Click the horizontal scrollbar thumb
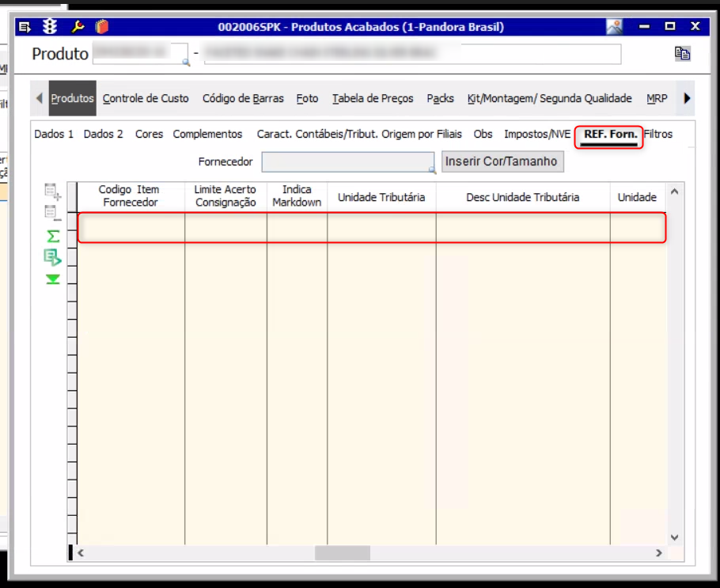 pyautogui.click(x=342, y=552)
